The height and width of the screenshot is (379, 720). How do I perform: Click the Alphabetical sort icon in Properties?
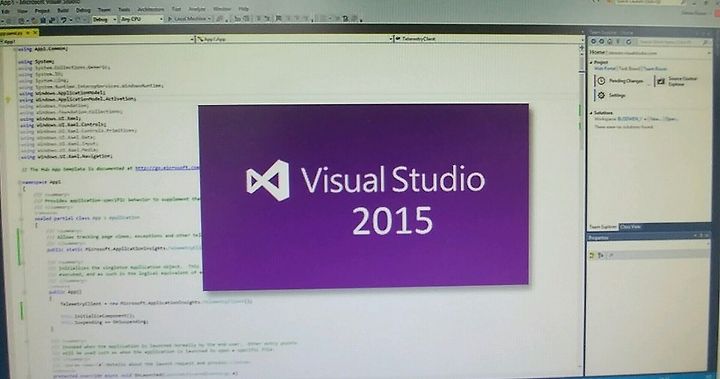pyautogui.click(x=601, y=255)
